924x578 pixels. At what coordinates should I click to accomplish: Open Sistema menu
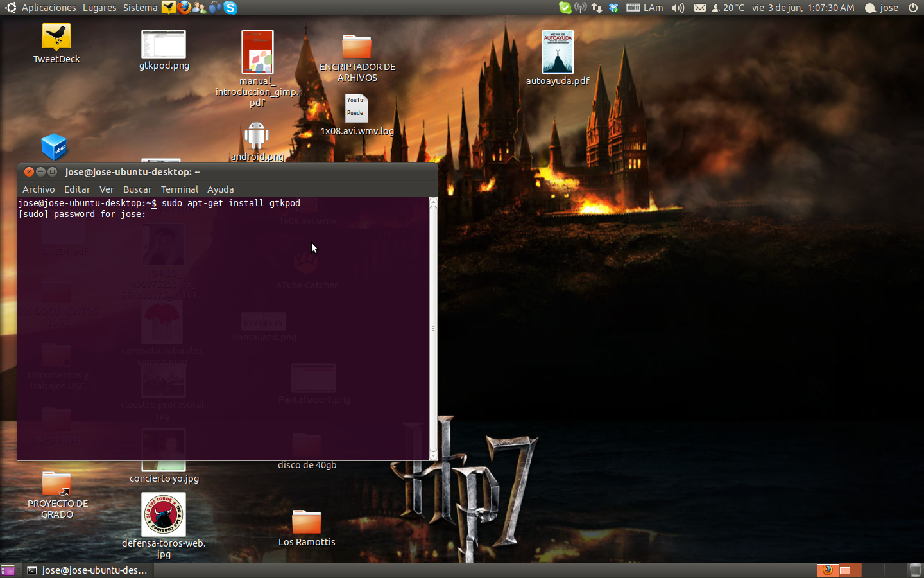pyautogui.click(x=140, y=8)
